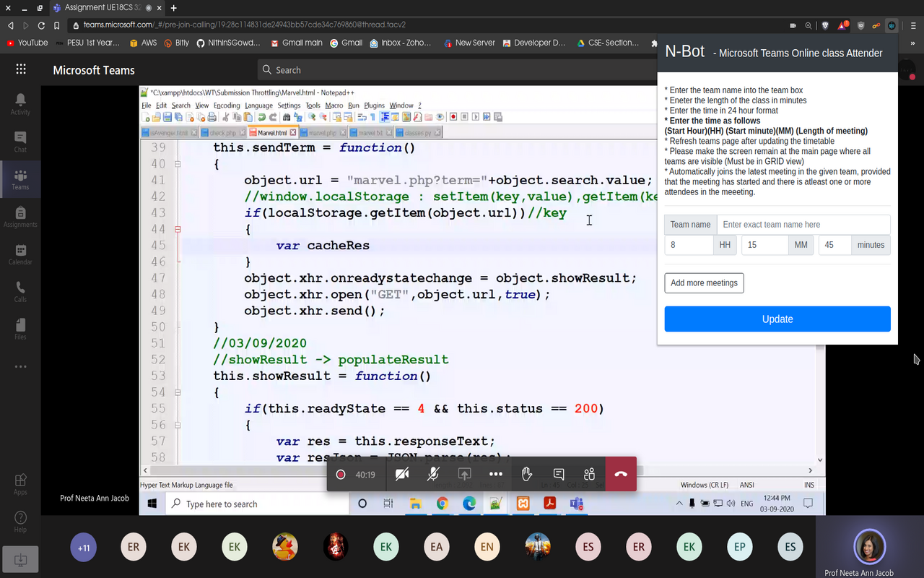The image size is (924, 578).
Task: Open Brave Rewards triangle icon
Action: click(842, 25)
